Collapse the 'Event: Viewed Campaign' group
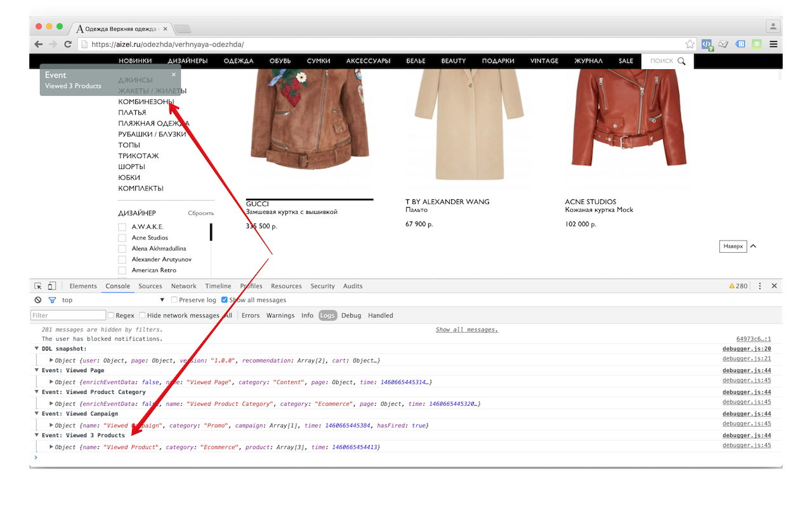This screenshot has height=508, width=812. pyautogui.click(x=36, y=414)
